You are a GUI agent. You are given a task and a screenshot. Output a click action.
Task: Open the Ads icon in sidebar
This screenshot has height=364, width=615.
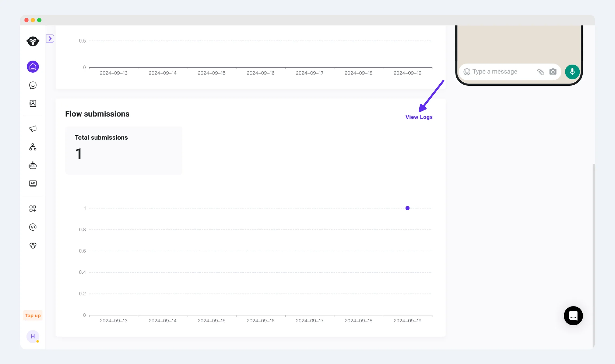pyautogui.click(x=33, y=184)
